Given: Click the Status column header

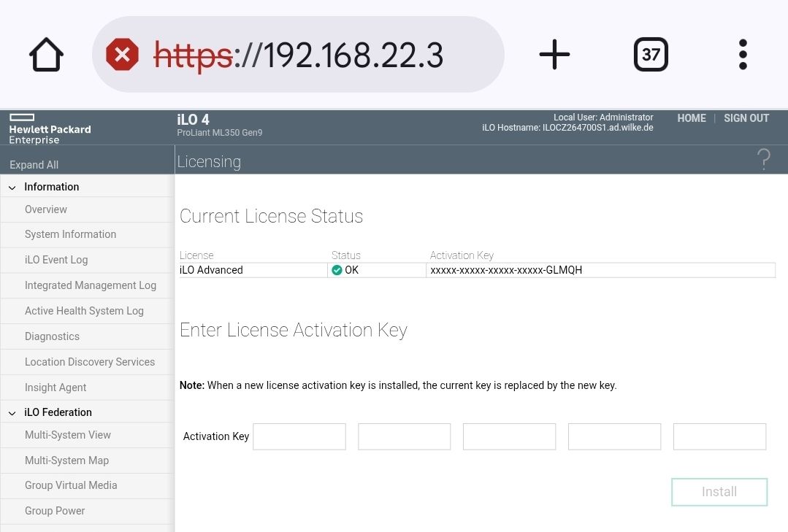Looking at the screenshot, I should (x=345, y=255).
